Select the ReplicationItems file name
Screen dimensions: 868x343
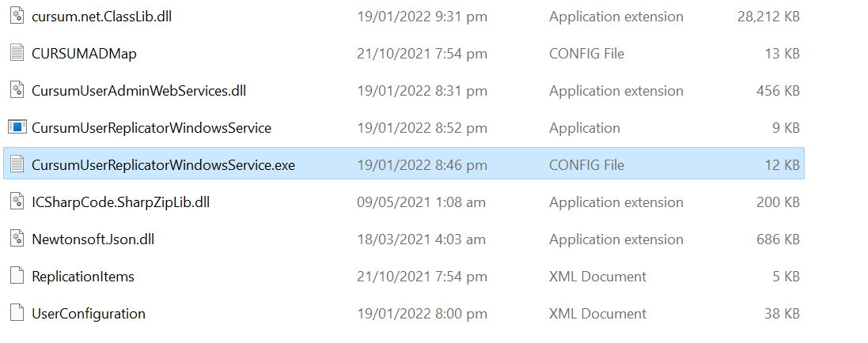pos(83,276)
